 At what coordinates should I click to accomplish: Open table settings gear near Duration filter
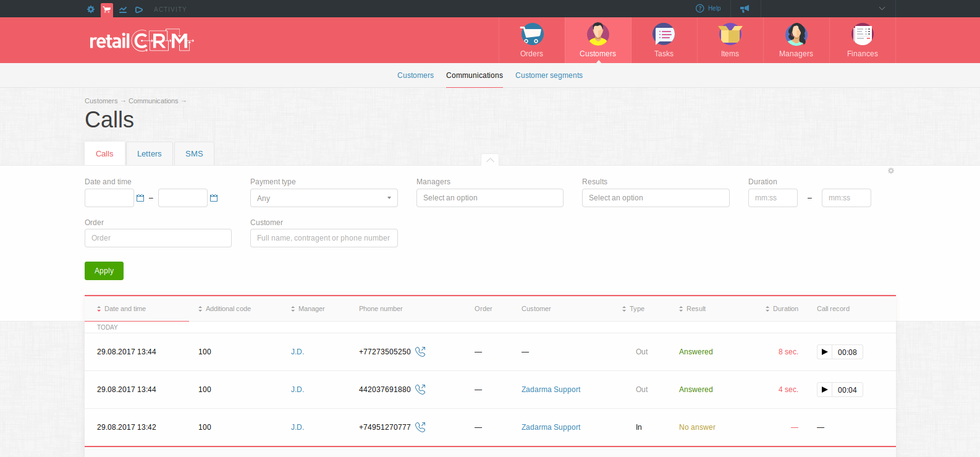pyautogui.click(x=891, y=171)
